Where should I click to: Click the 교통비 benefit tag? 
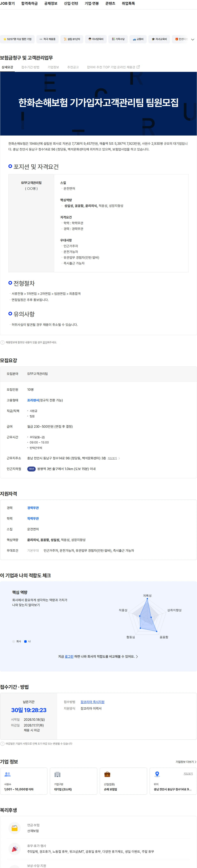[138, 39]
